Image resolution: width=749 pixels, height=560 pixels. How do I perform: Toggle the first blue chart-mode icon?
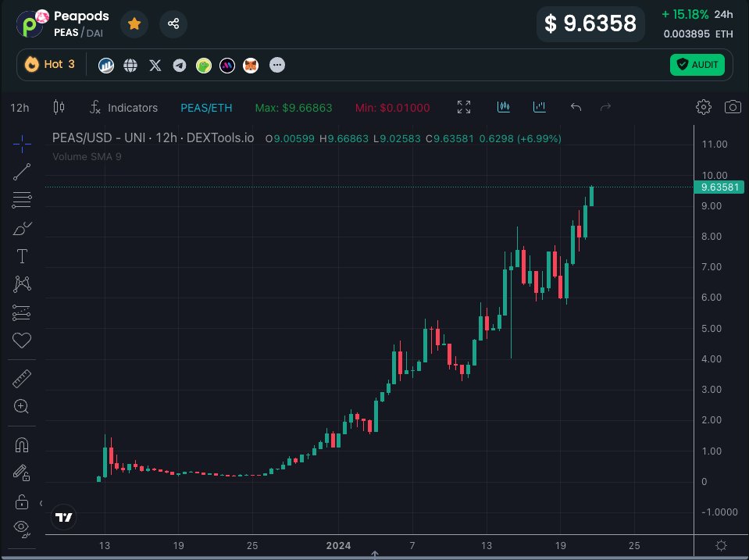pos(503,107)
